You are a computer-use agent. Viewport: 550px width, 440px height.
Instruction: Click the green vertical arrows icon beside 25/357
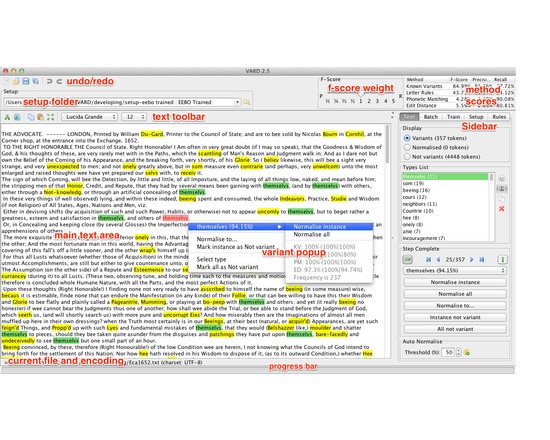click(x=502, y=260)
